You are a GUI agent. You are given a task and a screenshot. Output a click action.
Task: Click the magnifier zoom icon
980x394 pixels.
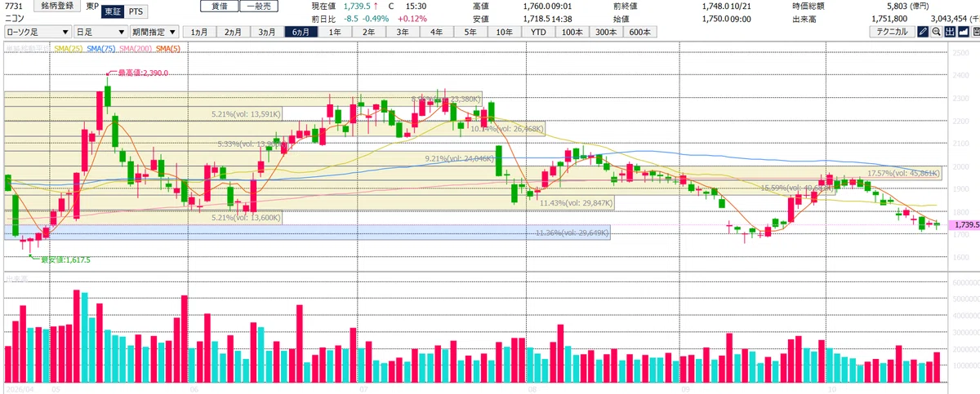click(x=936, y=33)
